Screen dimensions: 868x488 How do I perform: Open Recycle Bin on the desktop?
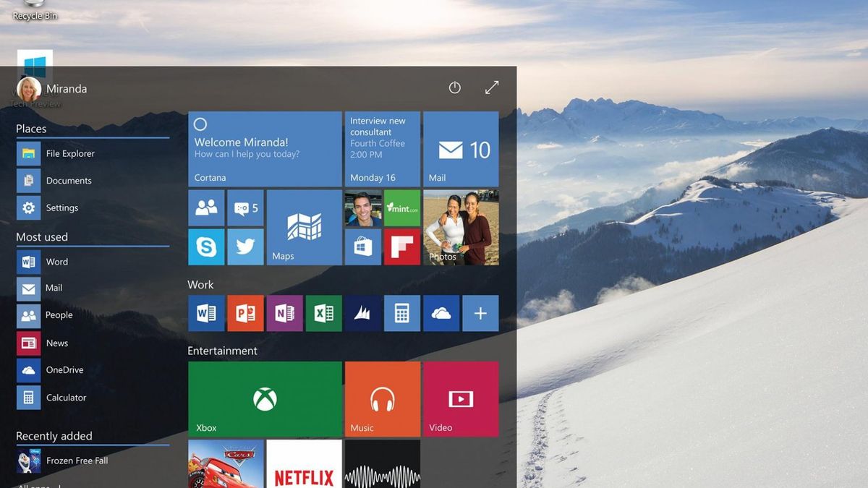point(35,10)
